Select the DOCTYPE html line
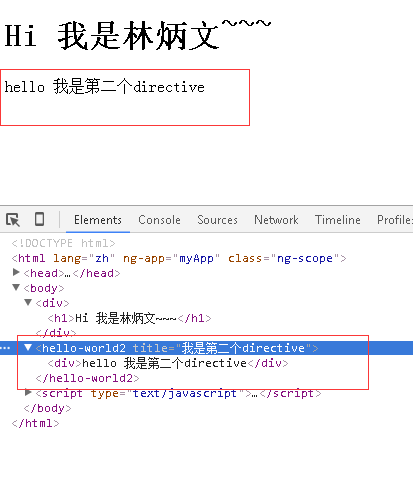The width and height of the screenshot is (413, 494). click(63, 243)
